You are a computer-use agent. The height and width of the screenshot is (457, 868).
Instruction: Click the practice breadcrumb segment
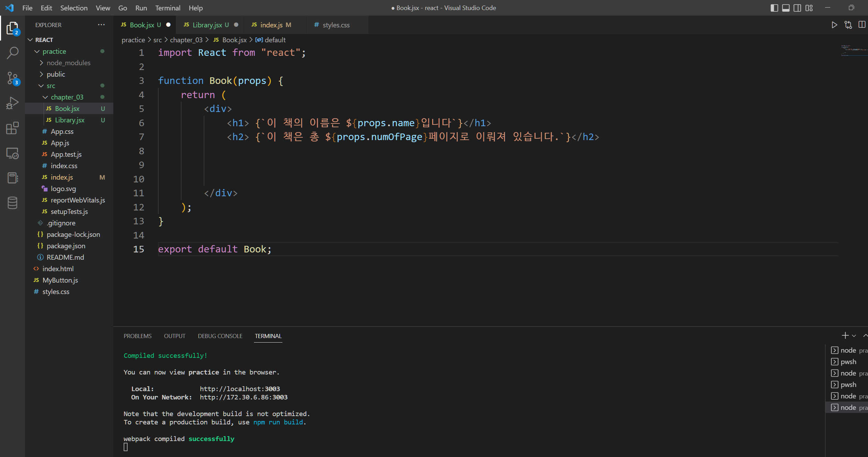point(133,40)
